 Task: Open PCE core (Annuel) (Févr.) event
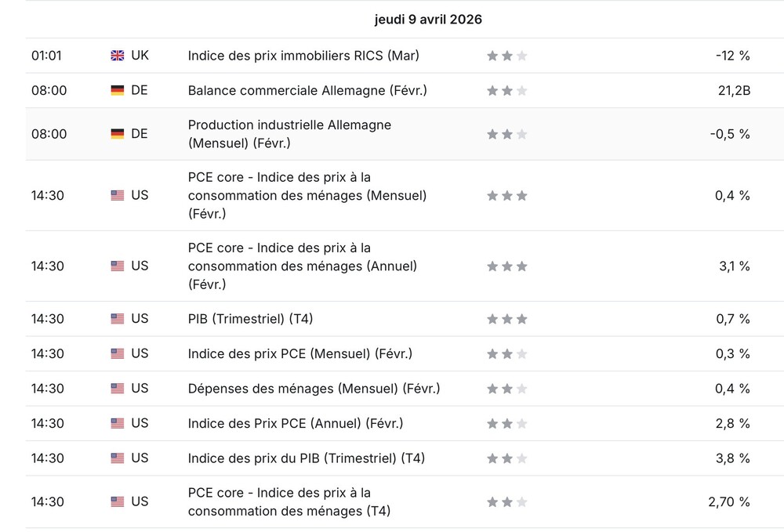tap(303, 266)
